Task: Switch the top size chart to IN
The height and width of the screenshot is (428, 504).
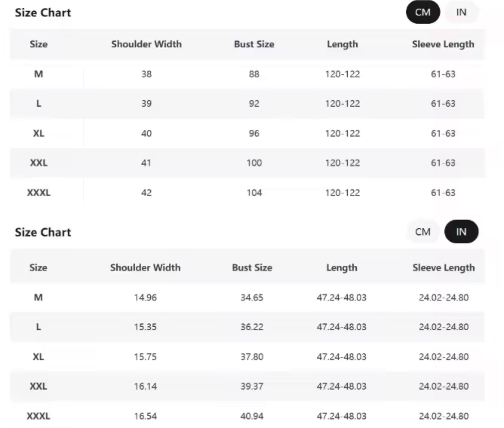Action: [461, 12]
